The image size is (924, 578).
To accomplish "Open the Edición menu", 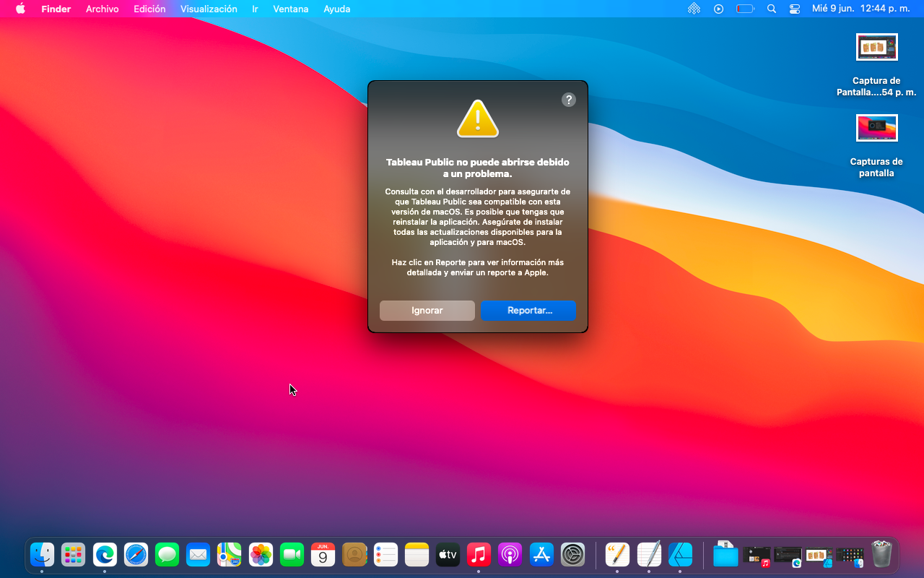I will pos(149,9).
